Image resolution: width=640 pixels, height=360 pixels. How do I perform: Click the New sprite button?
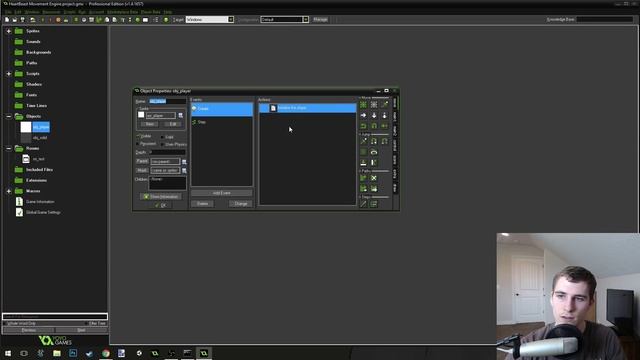pyautogui.click(x=150, y=124)
